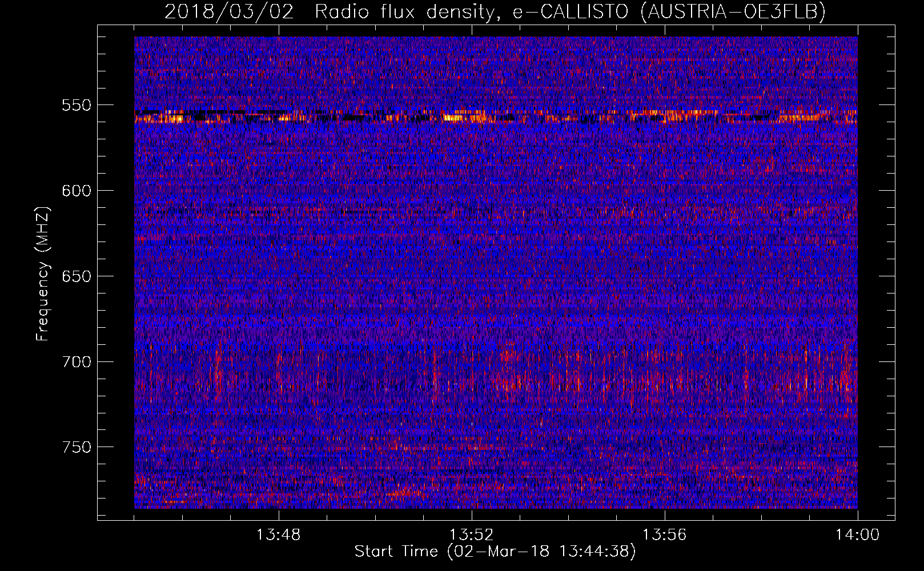Screen dimensions: 924x571
Task: Click the 13:56 time tick label
Action: tap(665, 535)
